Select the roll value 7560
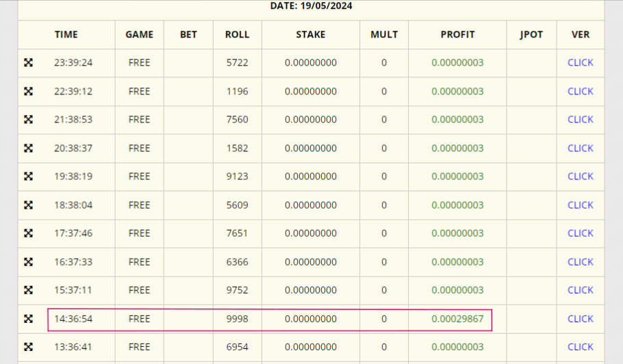 (237, 120)
